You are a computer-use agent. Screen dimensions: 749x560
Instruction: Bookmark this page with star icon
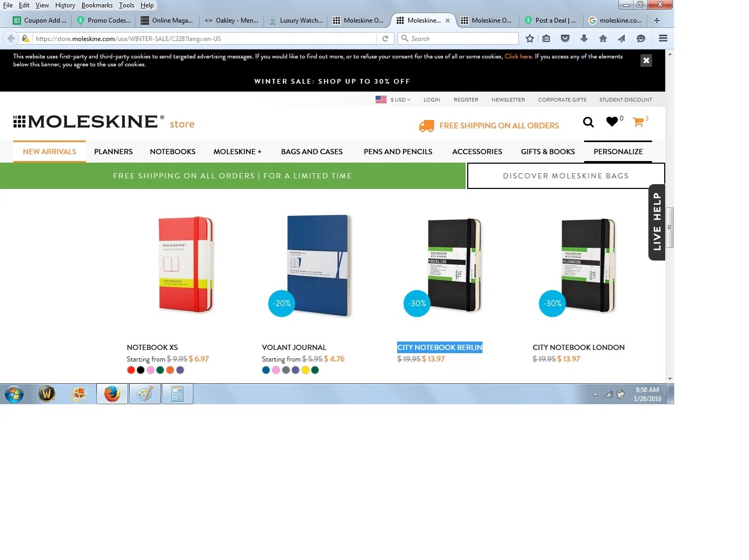point(530,38)
